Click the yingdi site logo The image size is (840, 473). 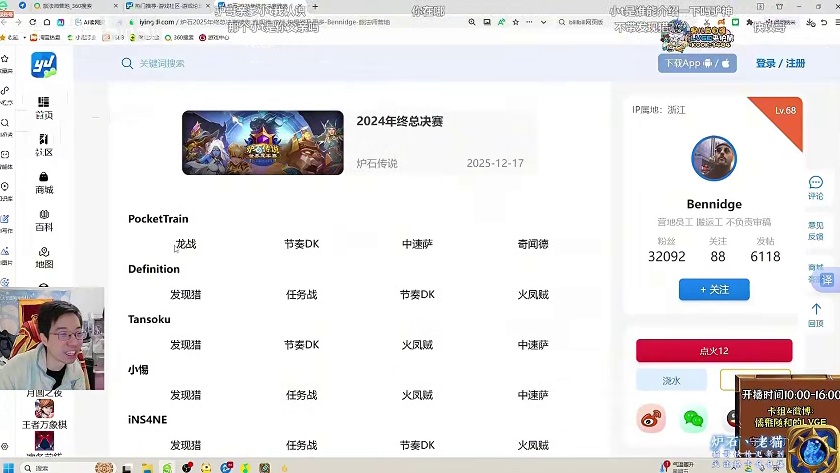44,65
